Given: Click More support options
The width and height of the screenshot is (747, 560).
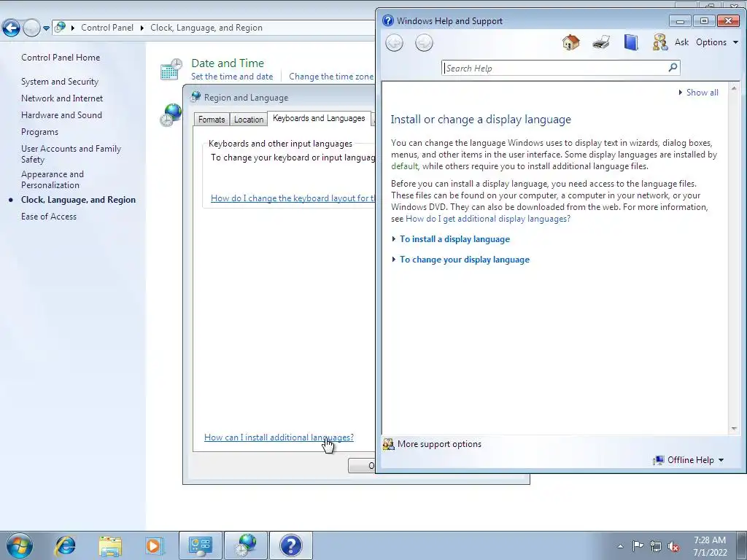Looking at the screenshot, I should click(x=439, y=444).
